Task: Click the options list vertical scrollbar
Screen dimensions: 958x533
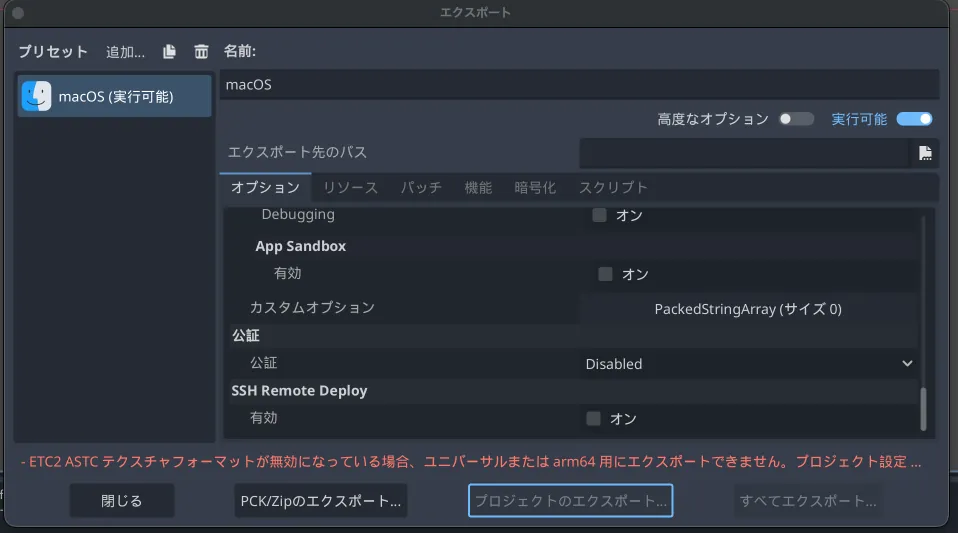Action: 923,409
